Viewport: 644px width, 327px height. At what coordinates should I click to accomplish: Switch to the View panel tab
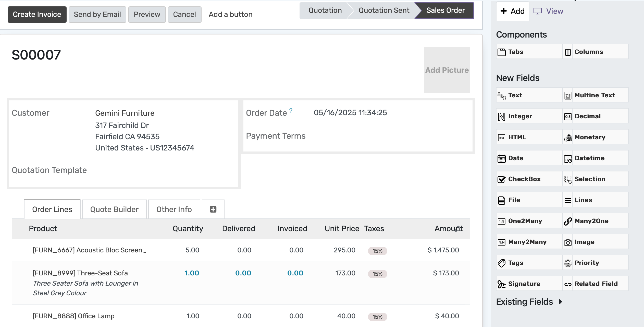pos(548,11)
